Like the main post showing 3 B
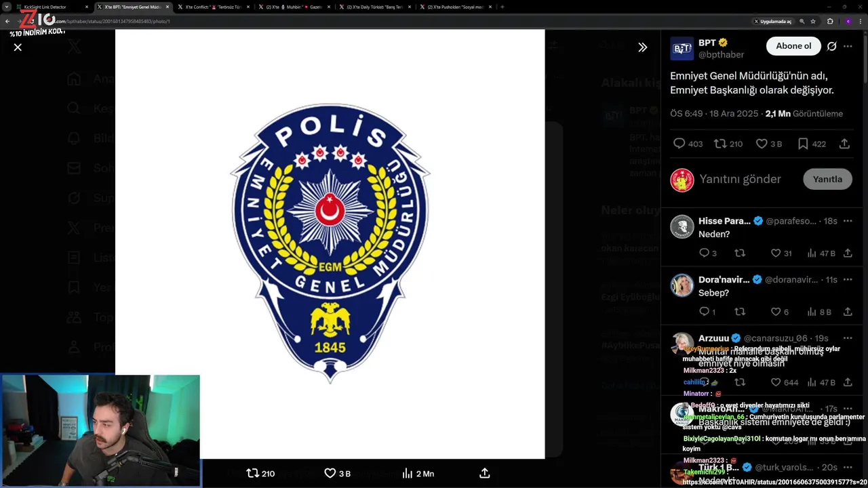The height and width of the screenshot is (488, 868). (769, 144)
